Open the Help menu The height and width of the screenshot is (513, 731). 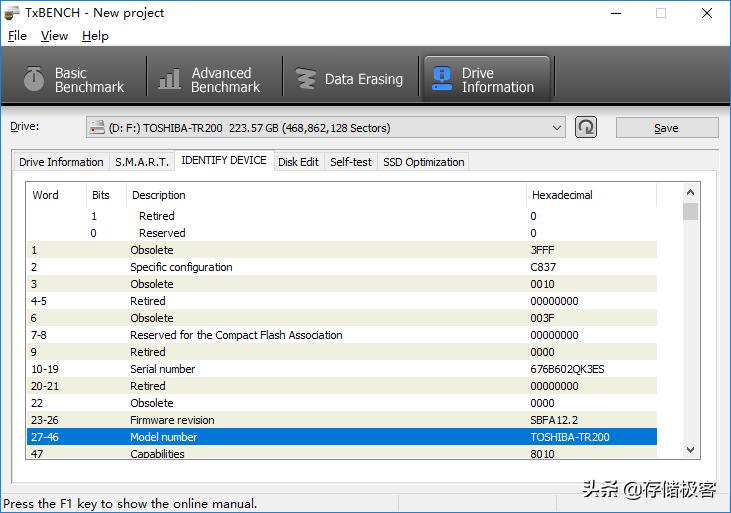coord(95,36)
